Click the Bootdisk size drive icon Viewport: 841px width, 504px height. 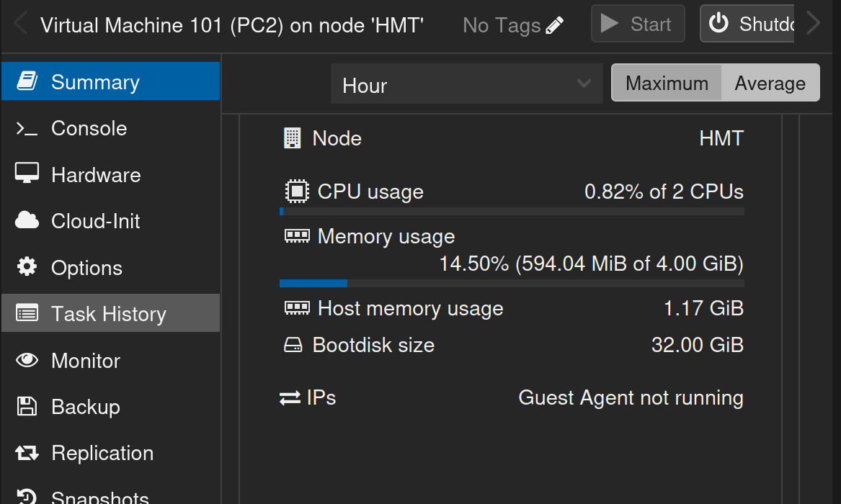(293, 345)
